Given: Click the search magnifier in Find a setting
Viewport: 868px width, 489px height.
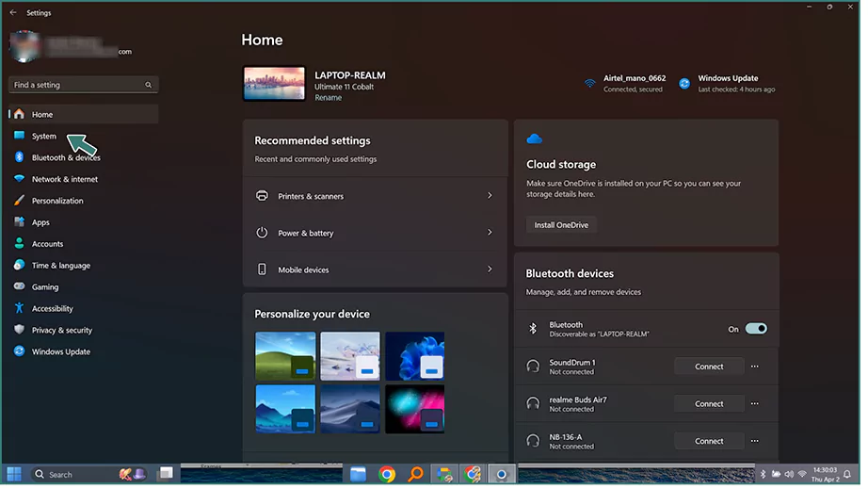Looking at the screenshot, I should 150,86.
